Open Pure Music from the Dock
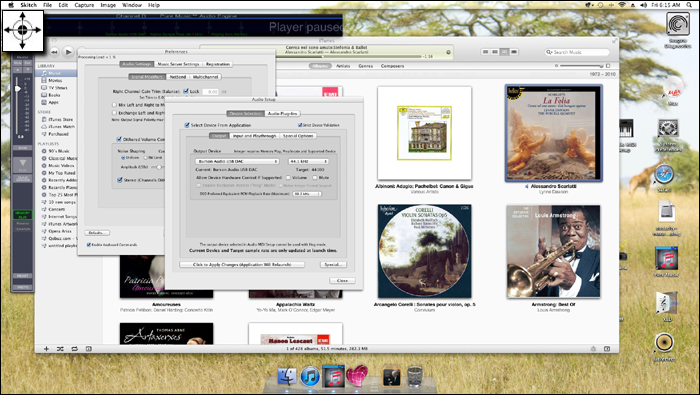Screen dimensions: 700x395 click(333, 376)
